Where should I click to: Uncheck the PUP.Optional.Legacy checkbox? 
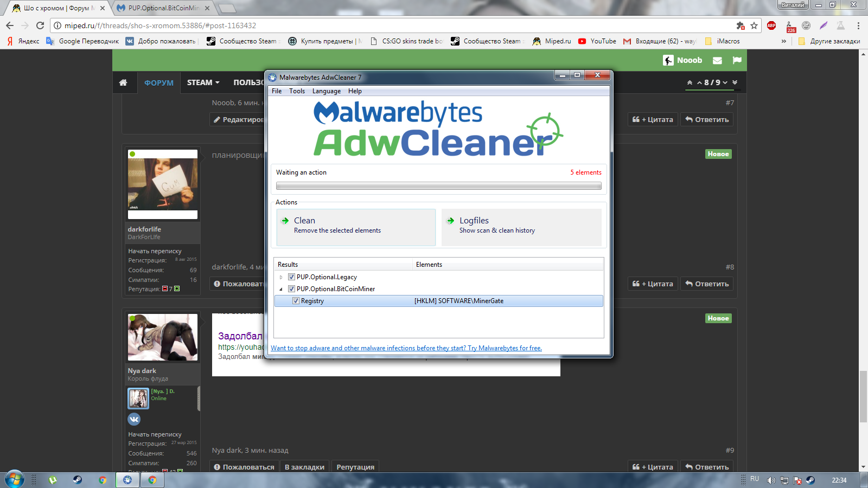[x=291, y=277]
